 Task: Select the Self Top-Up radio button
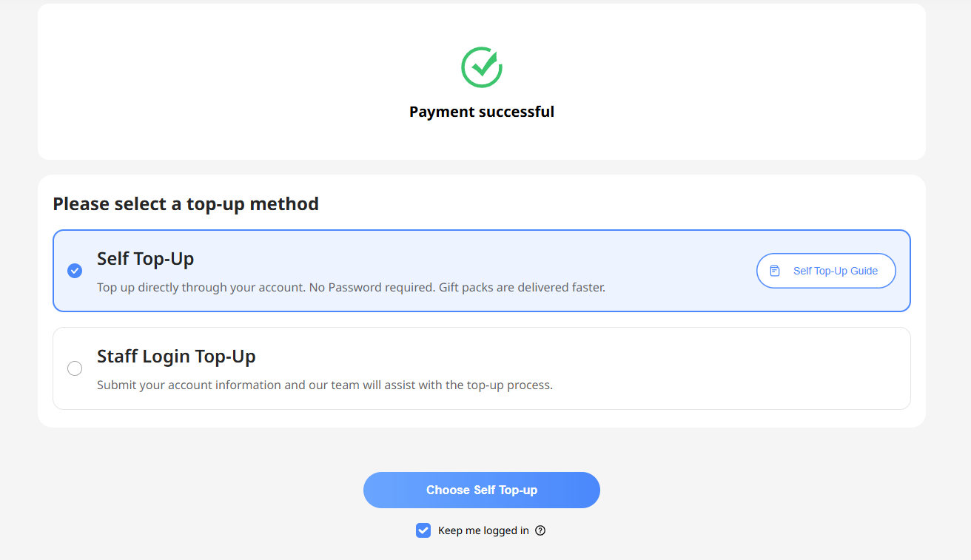75,271
